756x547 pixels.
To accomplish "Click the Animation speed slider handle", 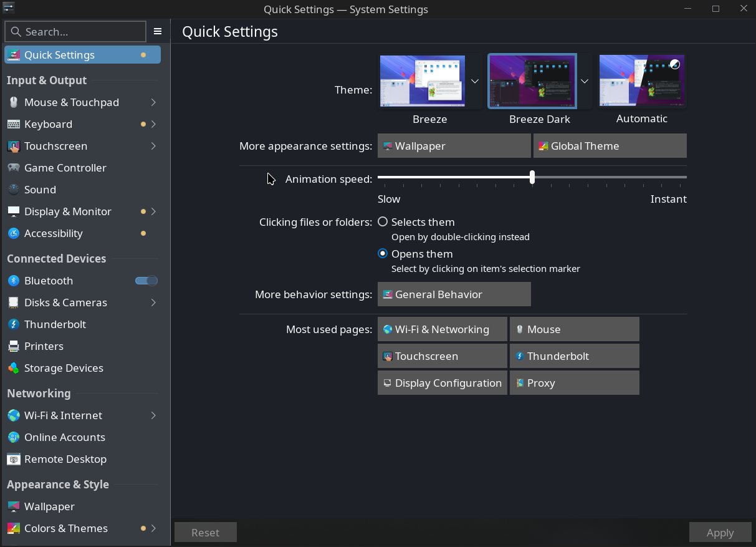I will (532, 177).
